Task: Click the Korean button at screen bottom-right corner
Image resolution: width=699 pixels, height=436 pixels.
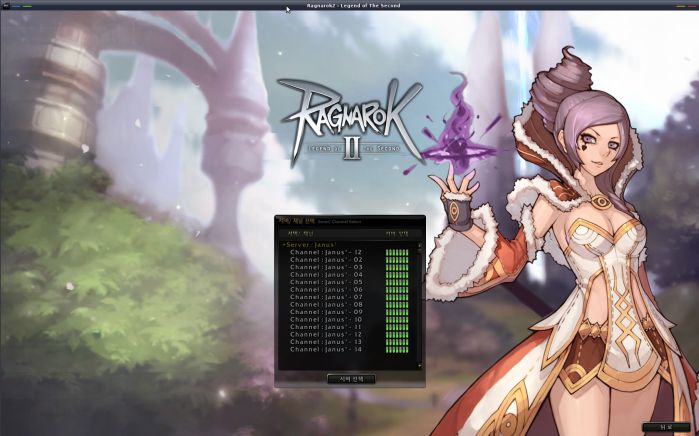Action: [666, 427]
